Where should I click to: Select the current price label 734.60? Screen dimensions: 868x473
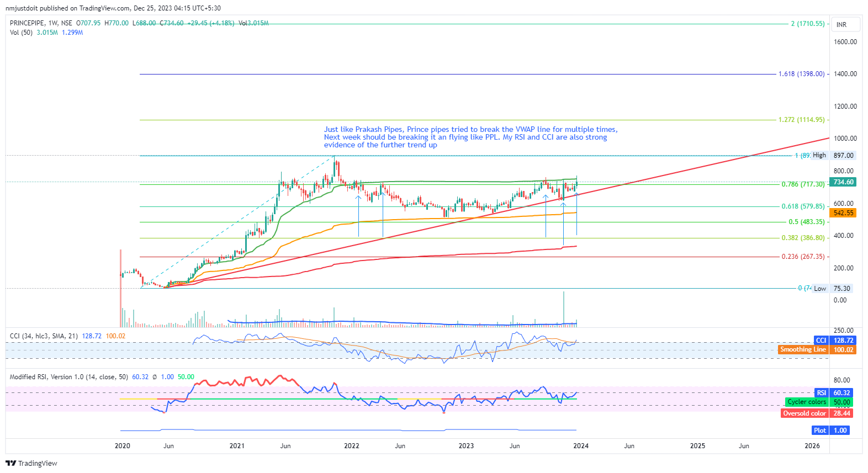(843, 182)
